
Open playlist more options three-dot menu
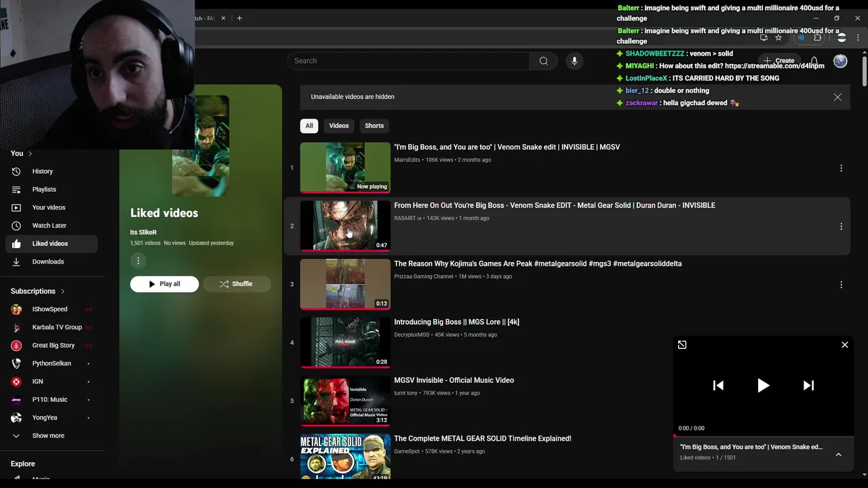138,261
